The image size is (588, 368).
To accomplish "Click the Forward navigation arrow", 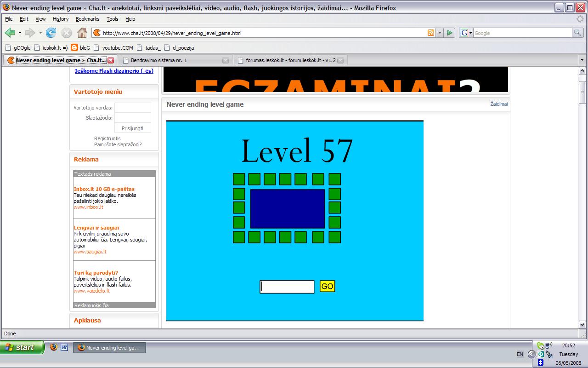I will coord(30,33).
